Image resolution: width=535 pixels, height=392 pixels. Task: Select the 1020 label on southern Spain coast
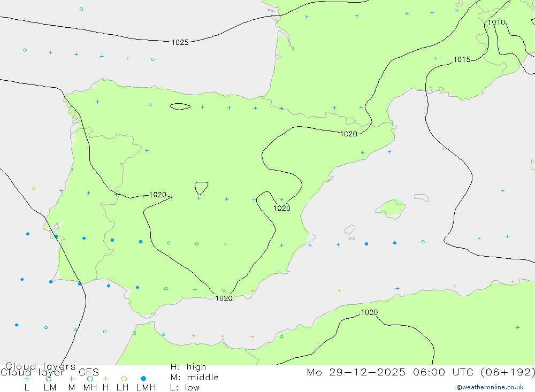pyautogui.click(x=224, y=298)
